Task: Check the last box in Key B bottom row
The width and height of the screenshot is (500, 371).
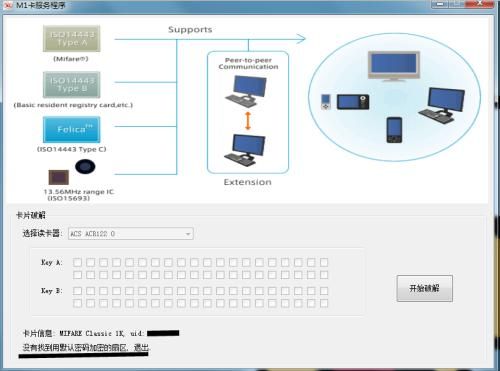Action: coord(324,303)
